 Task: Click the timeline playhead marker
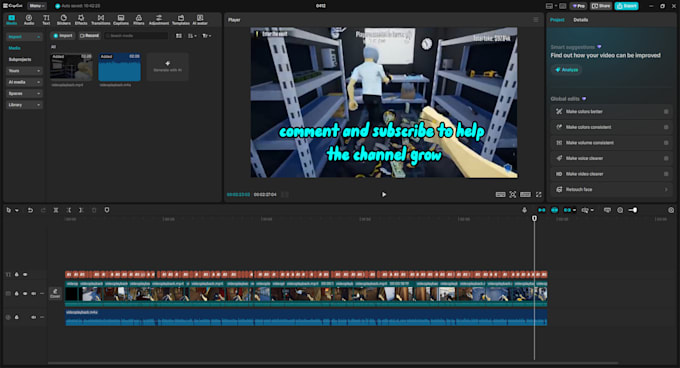[534, 218]
